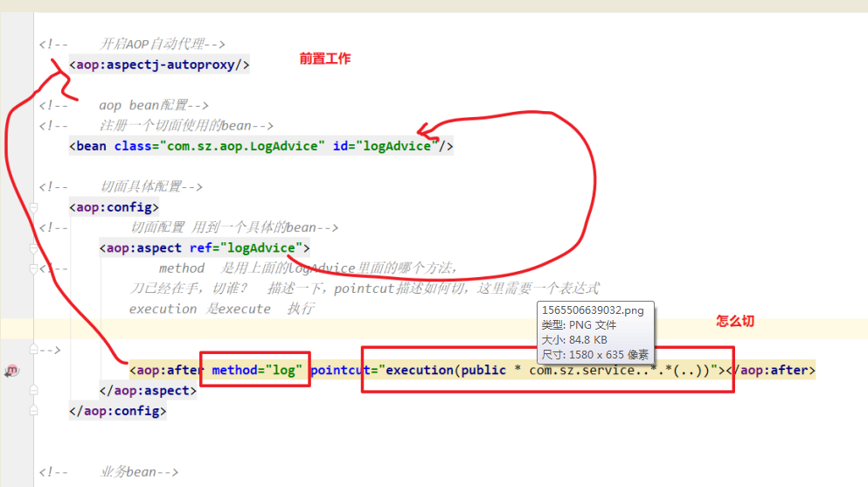Click the <aop:aspectj-autoproxy/> tag
This screenshot has width=868, height=487.
coord(159,65)
